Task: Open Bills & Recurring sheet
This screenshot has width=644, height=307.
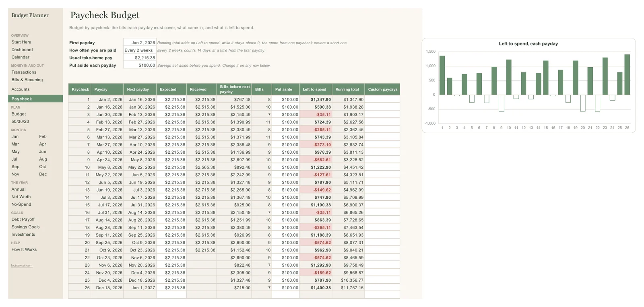Action: [x=27, y=80]
